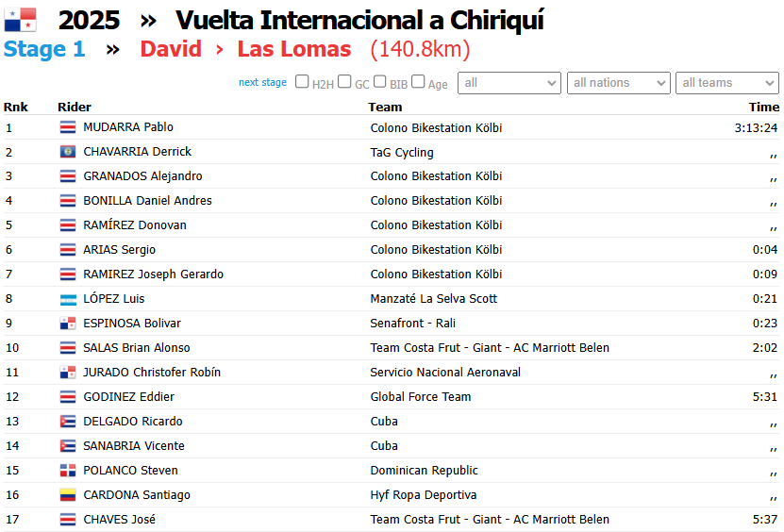Click the Rider column header
This screenshot has width=784, height=532.
[x=75, y=107]
